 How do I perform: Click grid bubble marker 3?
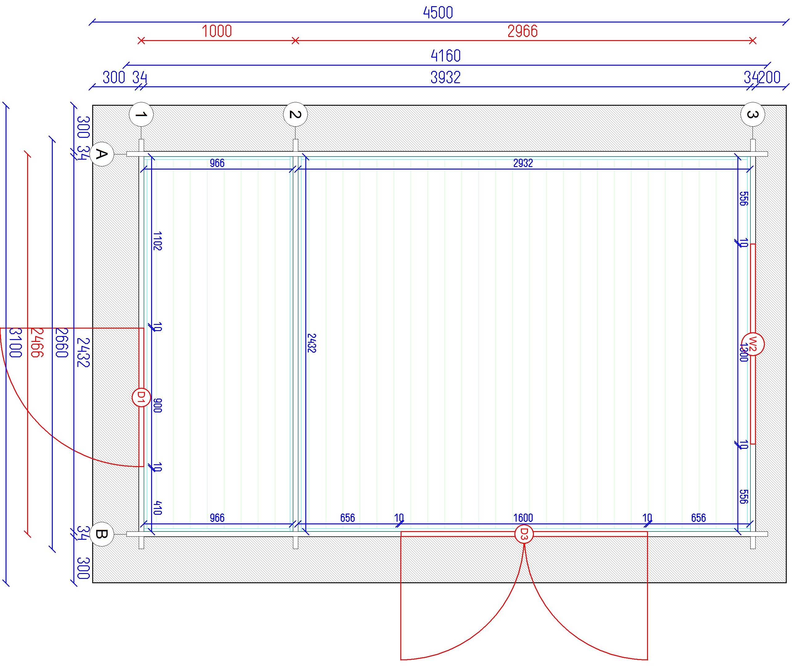point(753,114)
